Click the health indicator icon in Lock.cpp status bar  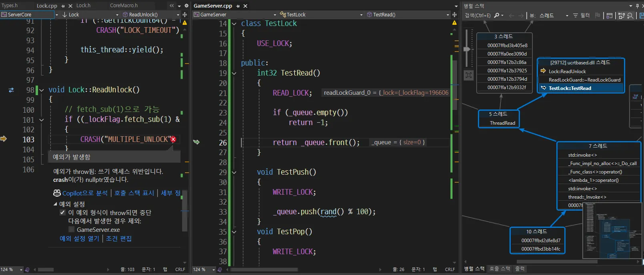coord(27,270)
